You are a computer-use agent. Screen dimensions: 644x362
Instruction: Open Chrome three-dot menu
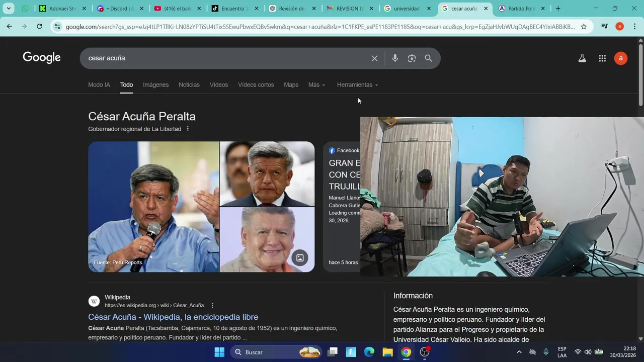point(634,27)
